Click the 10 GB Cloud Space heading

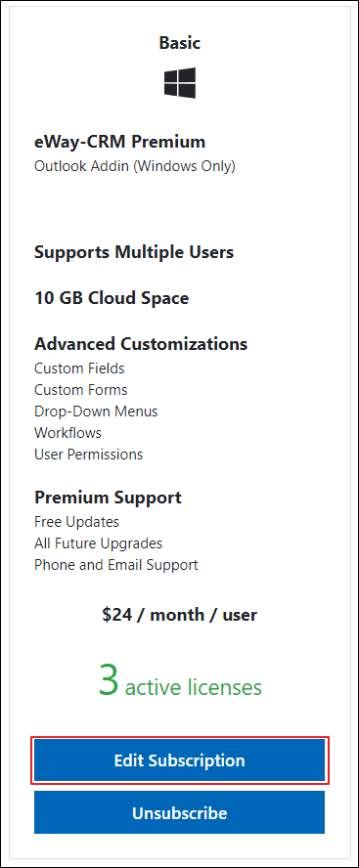tap(112, 298)
